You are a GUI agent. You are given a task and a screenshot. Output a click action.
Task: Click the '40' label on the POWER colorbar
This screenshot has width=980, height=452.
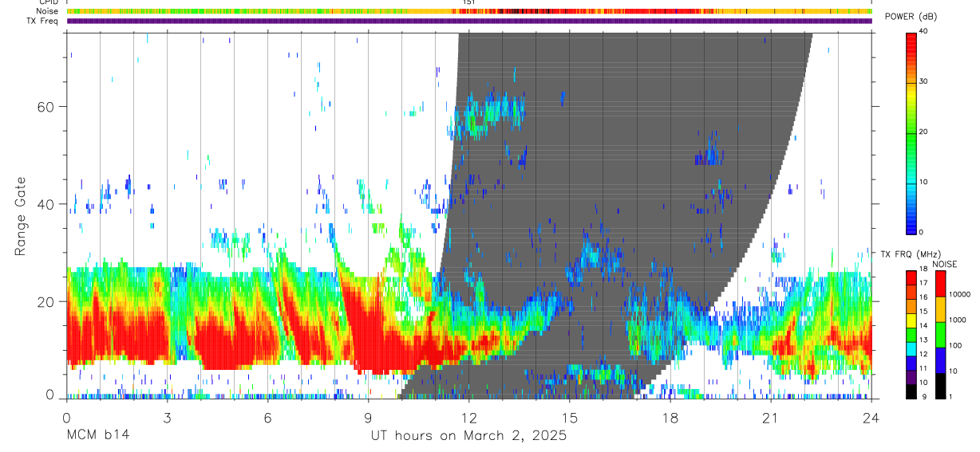point(924,31)
